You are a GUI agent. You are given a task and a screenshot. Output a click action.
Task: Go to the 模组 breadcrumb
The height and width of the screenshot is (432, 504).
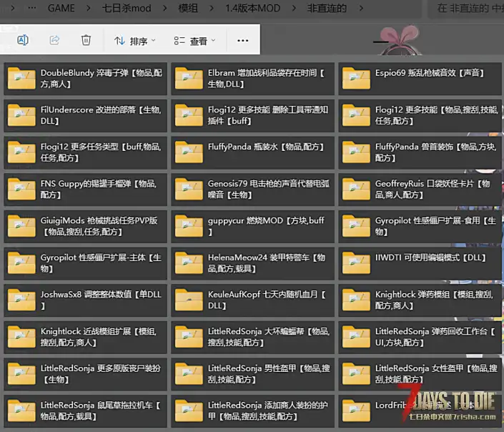click(188, 8)
